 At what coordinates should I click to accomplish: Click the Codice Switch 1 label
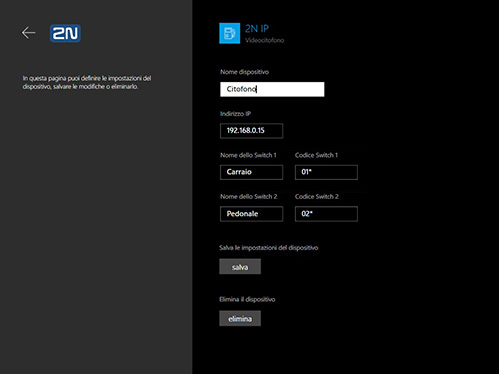coord(316,155)
